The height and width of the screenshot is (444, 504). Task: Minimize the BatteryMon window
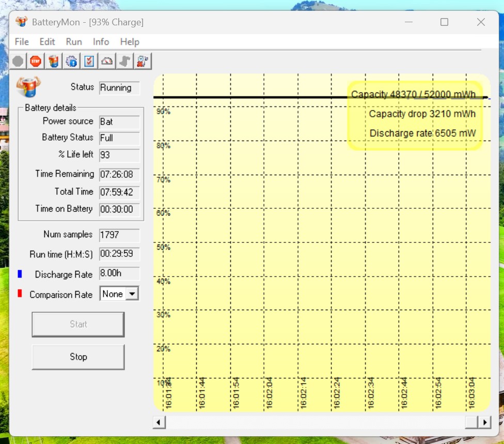408,22
